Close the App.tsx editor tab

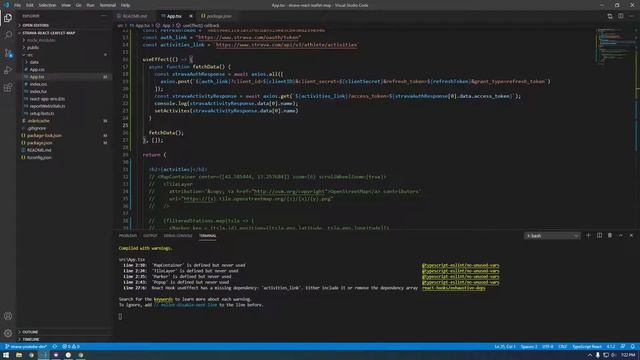tap(191, 16)
